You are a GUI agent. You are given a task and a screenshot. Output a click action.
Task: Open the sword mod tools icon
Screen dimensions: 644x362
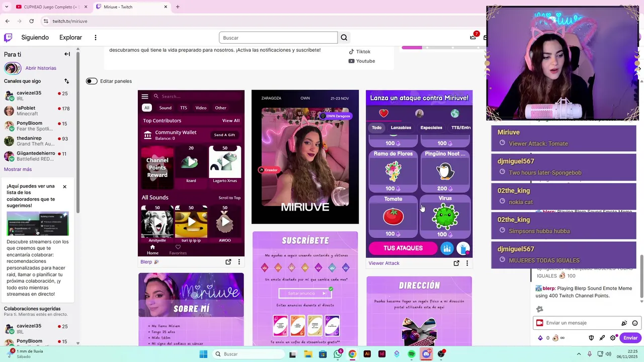602,338
